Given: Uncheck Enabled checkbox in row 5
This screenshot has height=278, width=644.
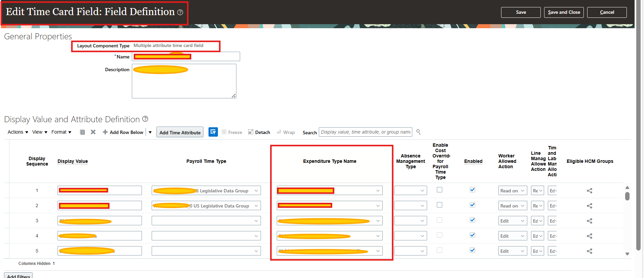Looking at the screenshot, I should click(472, 250).
